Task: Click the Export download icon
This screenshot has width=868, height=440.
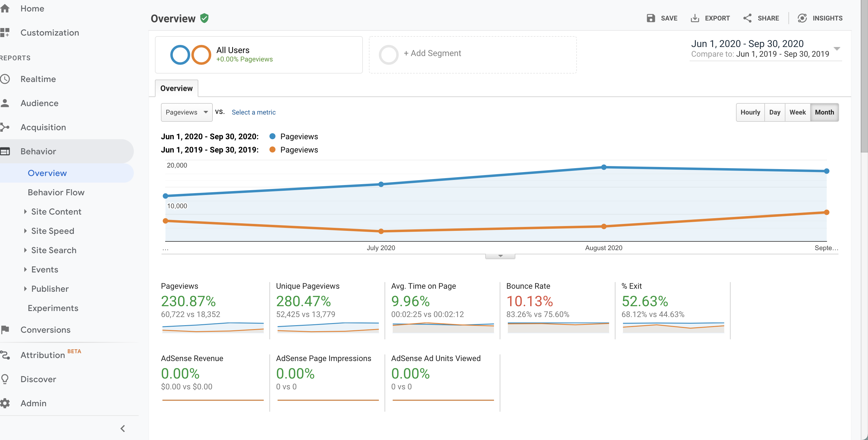Action: tap(695, 18)
